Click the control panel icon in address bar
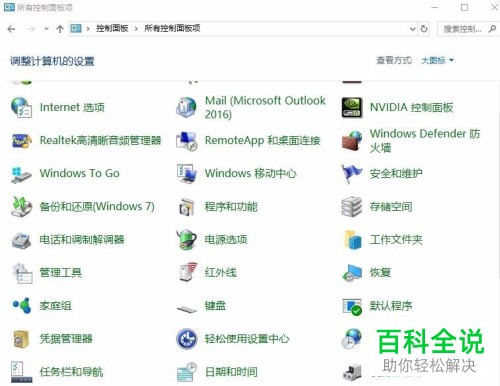 76,29
